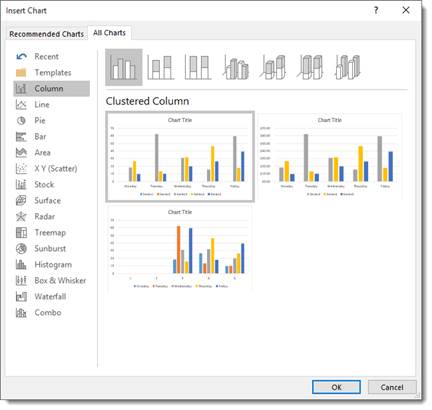Viewport: 432px width, 410px height.
Task: Click the Cancel button
Action: 392,387
